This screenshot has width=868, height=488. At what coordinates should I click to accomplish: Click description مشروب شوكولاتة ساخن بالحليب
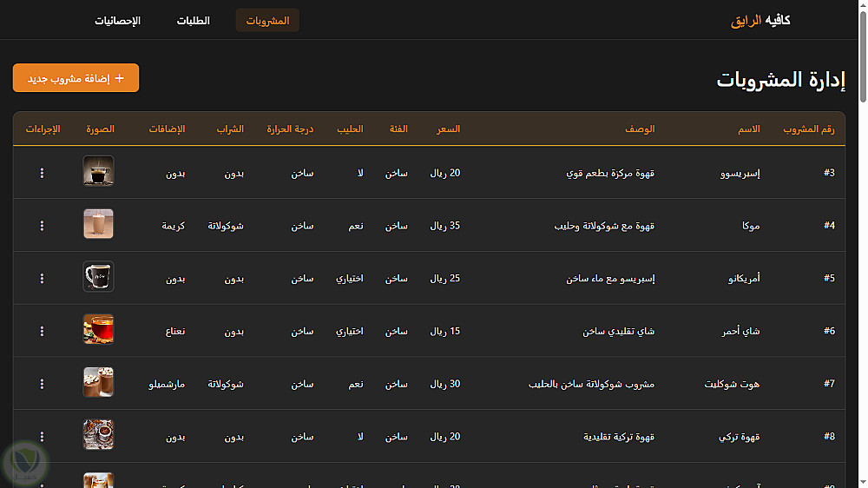point(591,384)
